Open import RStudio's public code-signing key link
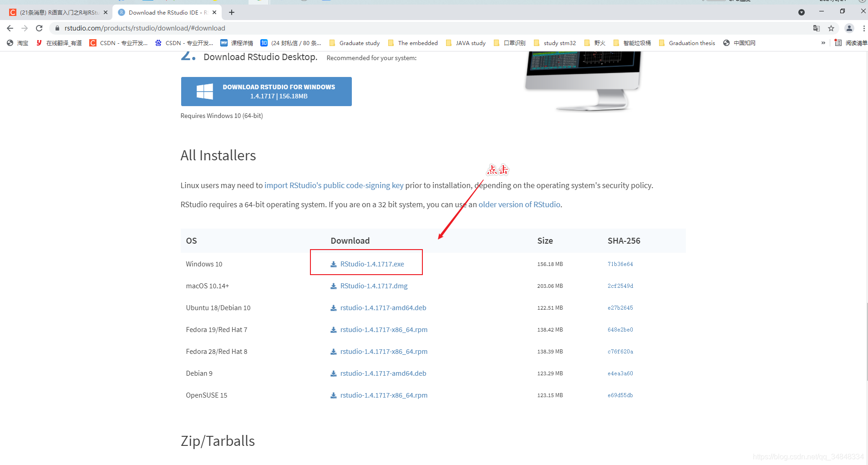This screenshot has width=868, height=465. click(x=334, y=185)
